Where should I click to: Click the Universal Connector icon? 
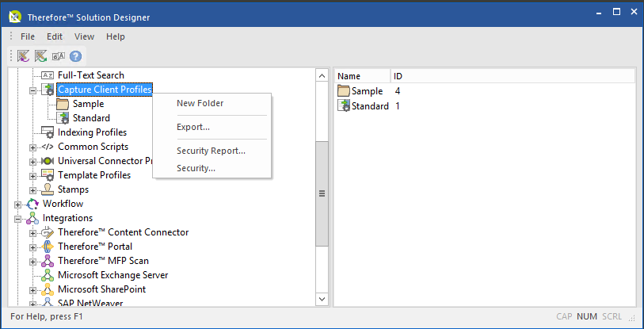coord(48,161)
